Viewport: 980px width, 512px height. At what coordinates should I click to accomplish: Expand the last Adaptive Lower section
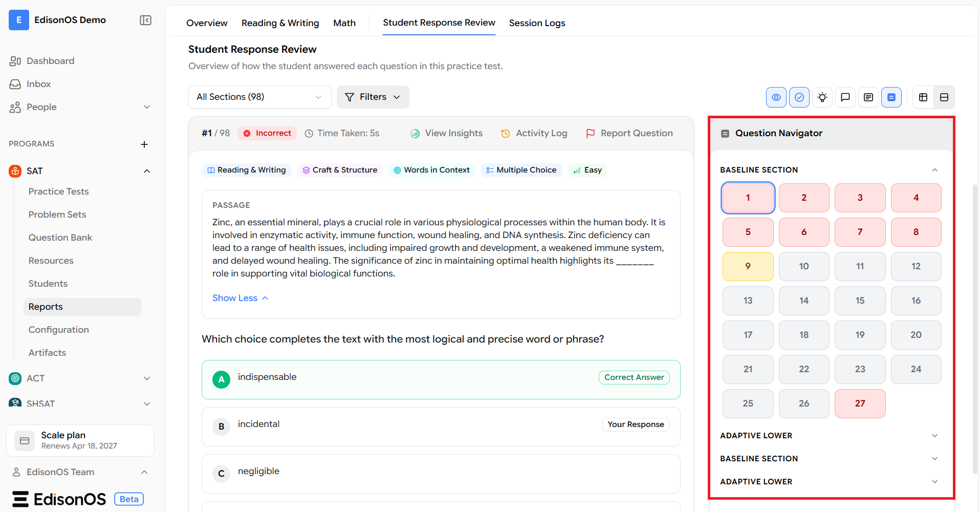tap(829, 482)
